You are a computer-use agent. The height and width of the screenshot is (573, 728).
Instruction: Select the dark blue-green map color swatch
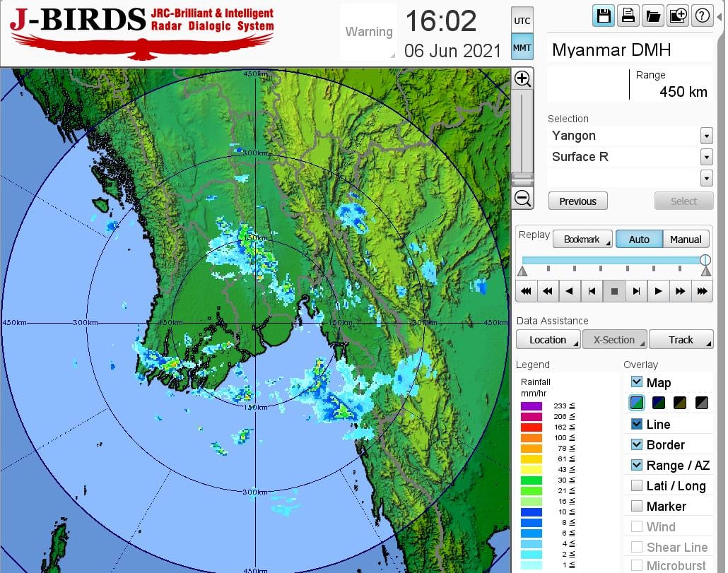[659, 403]
